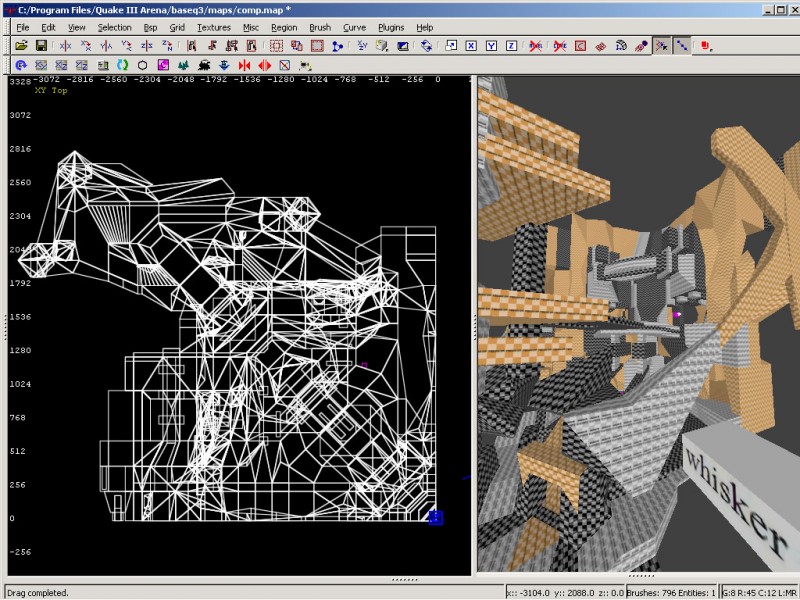Save the map with the floppy disk icon
The image size is (800, 600).
[41, 46]
